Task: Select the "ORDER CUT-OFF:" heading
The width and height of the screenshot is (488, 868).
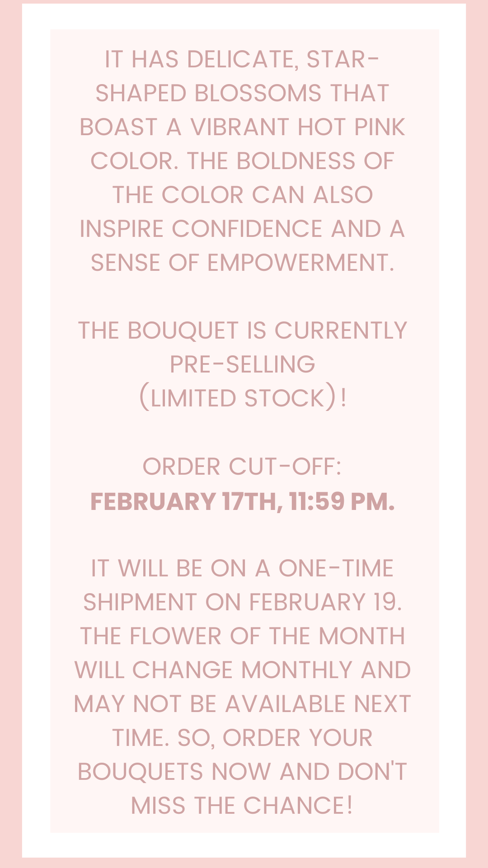Action: pos(242,467)
